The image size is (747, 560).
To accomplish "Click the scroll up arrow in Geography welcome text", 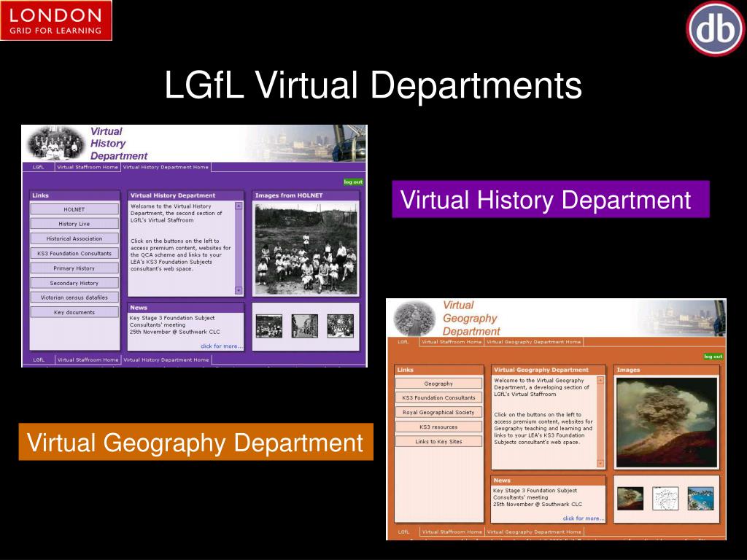I will tap(600, 381).
